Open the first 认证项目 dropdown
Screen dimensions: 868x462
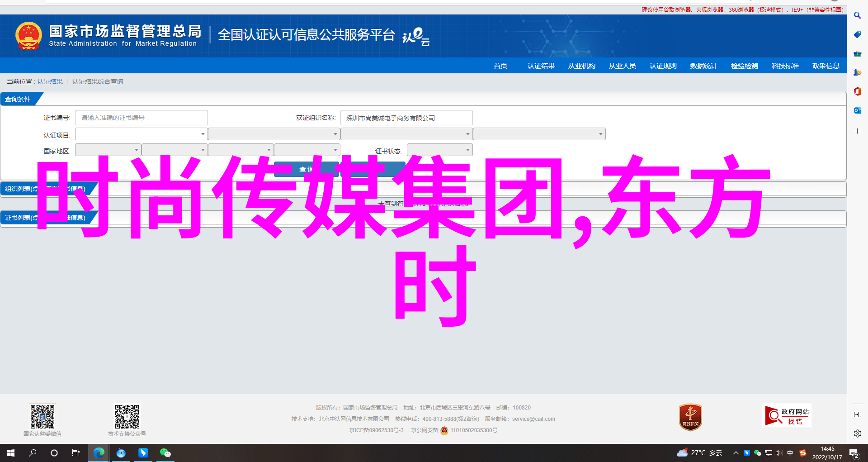tap(142, 134)
